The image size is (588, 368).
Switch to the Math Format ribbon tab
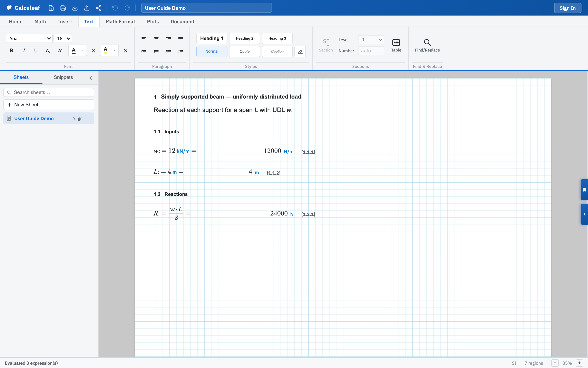coord(120,21)
